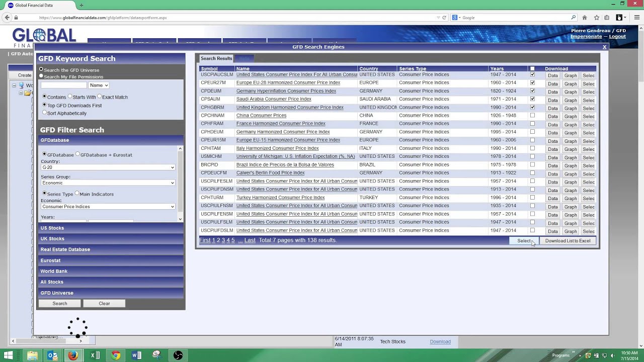Expand the UK Stocks filter section

(111, 239)
